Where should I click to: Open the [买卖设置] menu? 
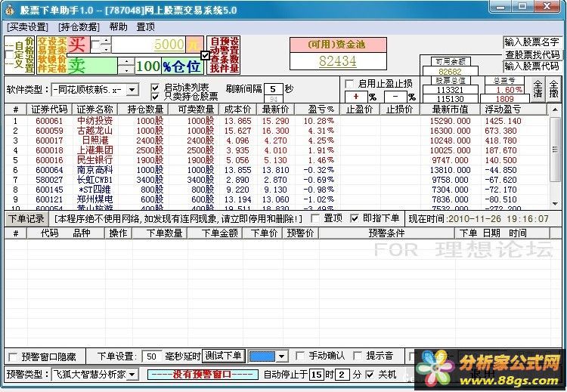click(27, 26)
